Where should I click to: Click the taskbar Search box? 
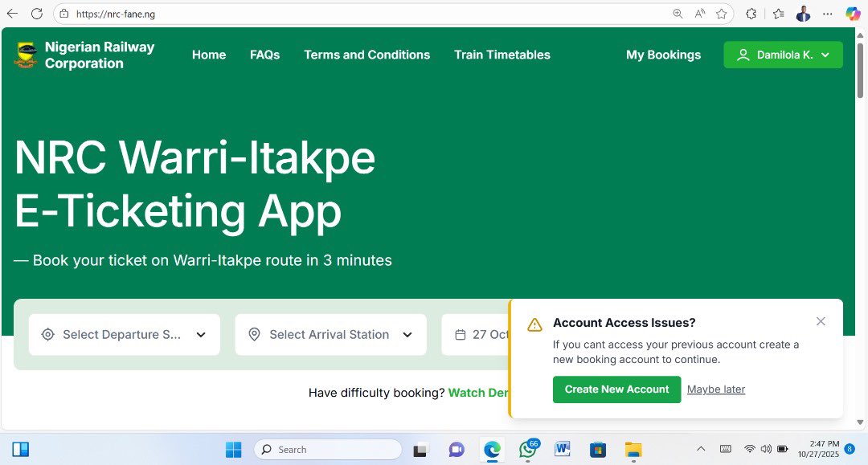[x=328, y=450]
